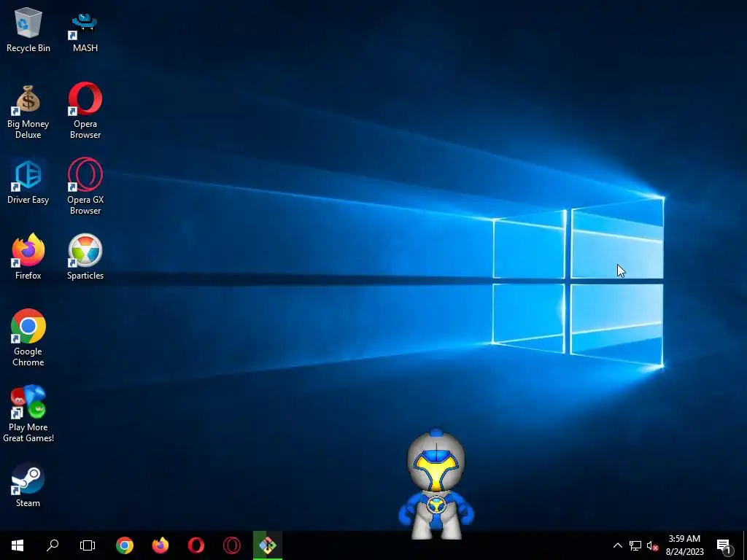Open the Windows Start menu
Image resolution: width=747 pixels, height=560 pixels.
tap(18, 545)
